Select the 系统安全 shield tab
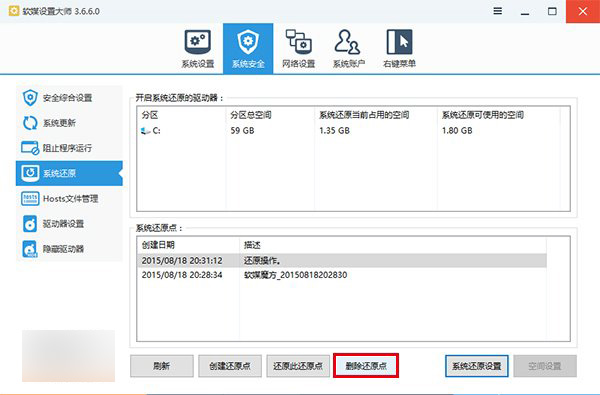This screenshot has width=600, height=395. pos(248,49)
